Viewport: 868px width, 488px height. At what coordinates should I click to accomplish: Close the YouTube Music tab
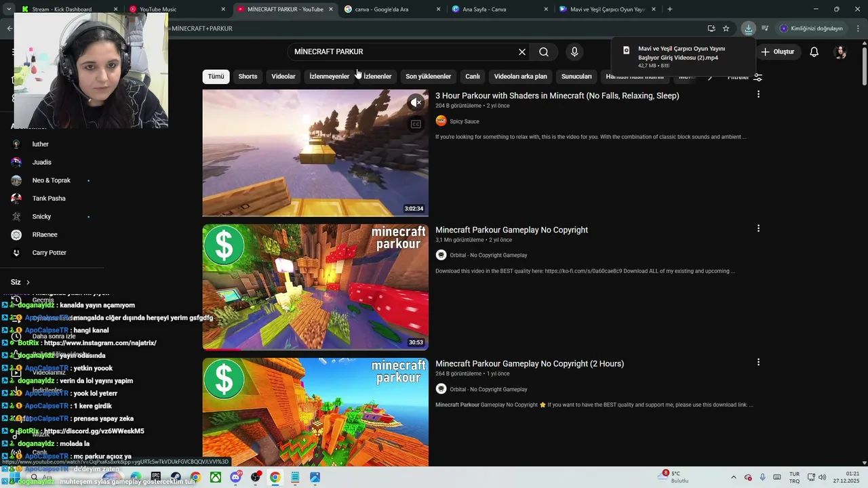223,9
